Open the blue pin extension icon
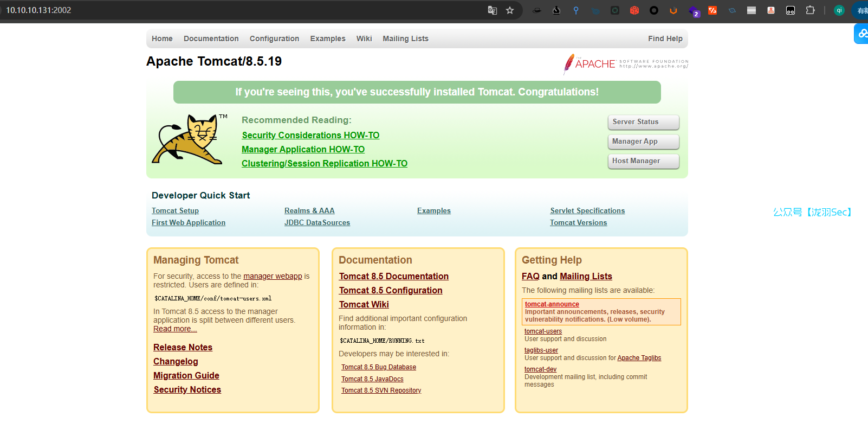Image resolution: width=868 pixels, height=423 pixels. 576,10
